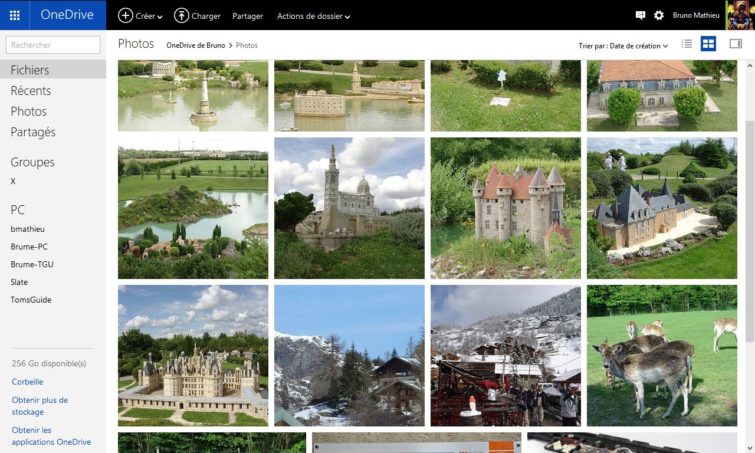
Task: Click the OneDrive de Bruno breadcrumb
Action: (195, 46)
